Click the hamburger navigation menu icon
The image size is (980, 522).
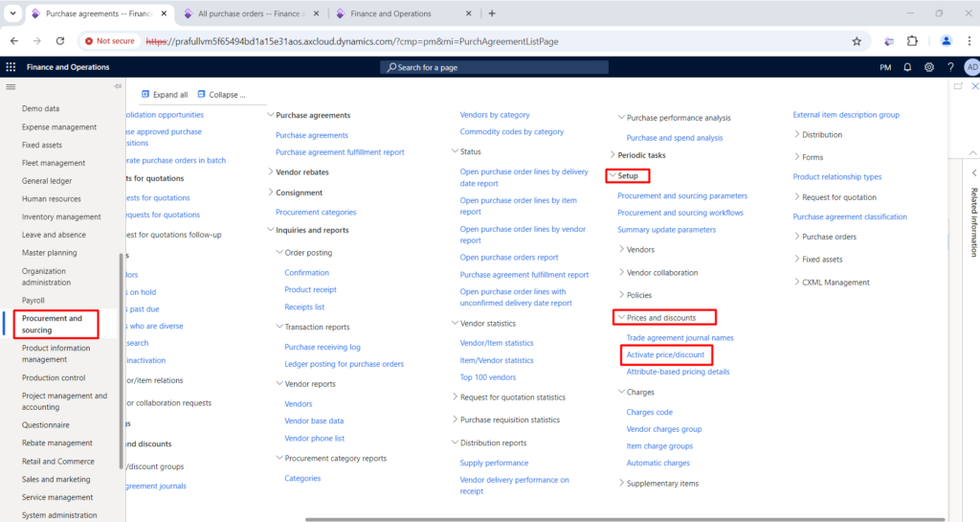(11, 87)
